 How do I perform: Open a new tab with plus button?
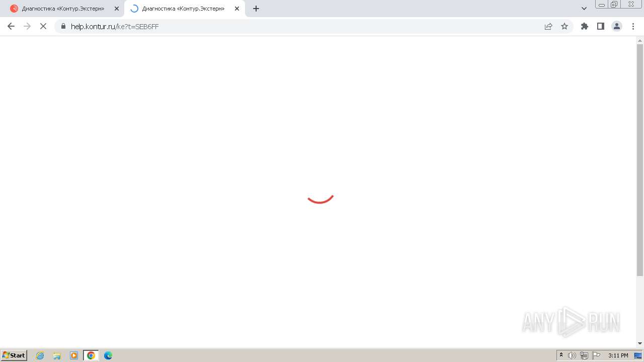click(256, 9)
